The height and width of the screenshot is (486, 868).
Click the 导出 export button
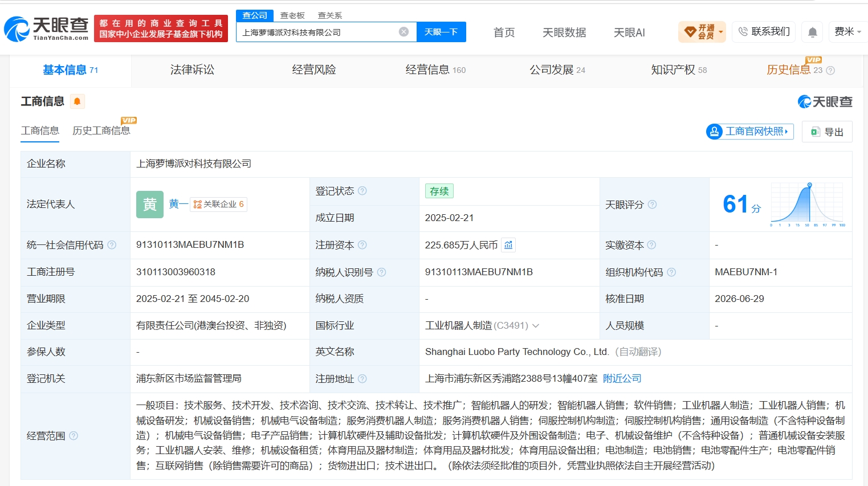[x=827, y=132]
